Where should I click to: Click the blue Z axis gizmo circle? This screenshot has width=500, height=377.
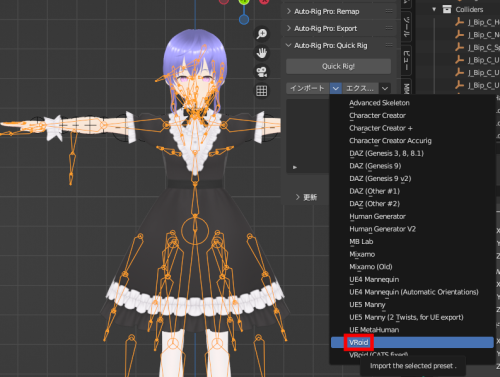(244, 20)
